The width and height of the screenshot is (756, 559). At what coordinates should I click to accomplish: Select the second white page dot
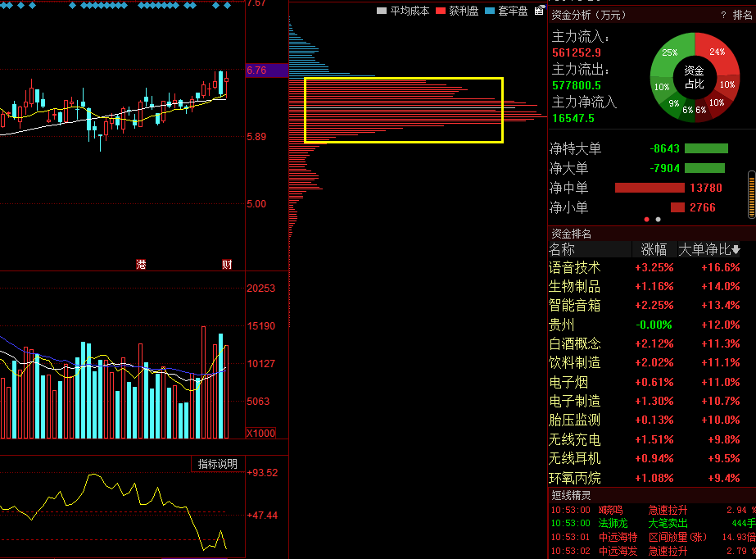(x=659, y=220)
